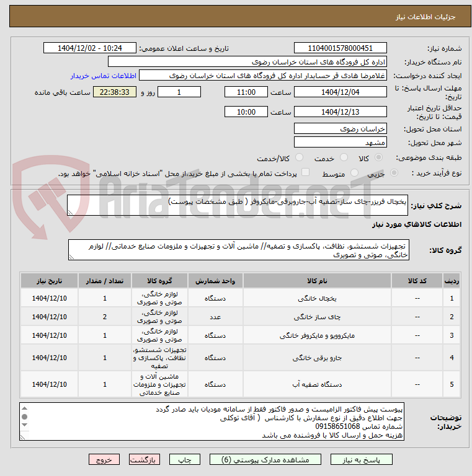Screen dimensions: 472x476
Task: Click the شماره نیاز number field
Action: click(x=340, y=48)
